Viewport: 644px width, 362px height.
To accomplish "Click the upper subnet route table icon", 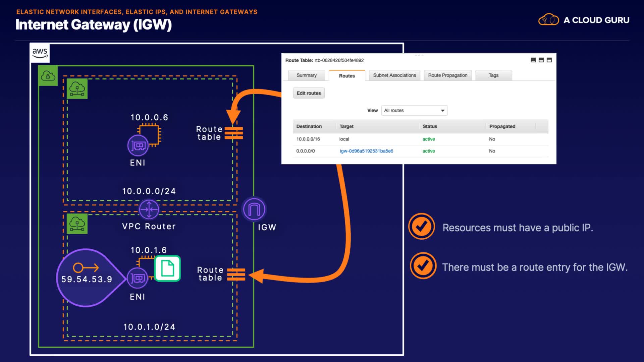I will 233,133.
